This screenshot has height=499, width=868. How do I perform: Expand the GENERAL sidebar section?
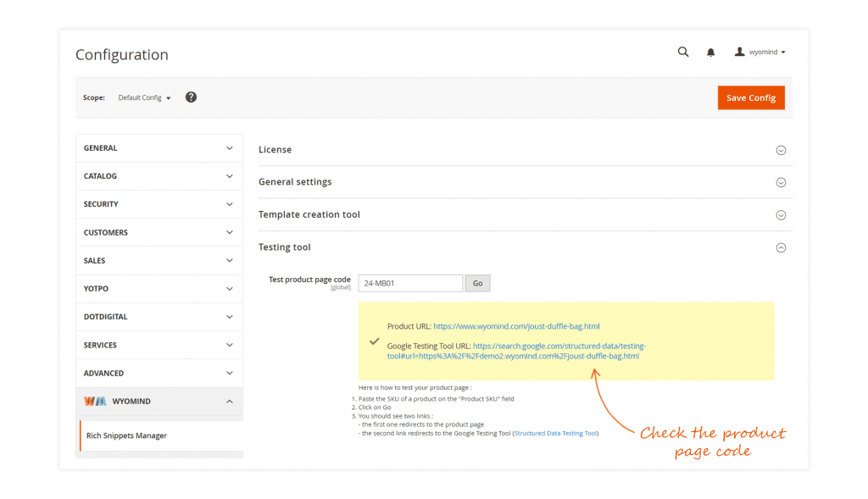159,148
